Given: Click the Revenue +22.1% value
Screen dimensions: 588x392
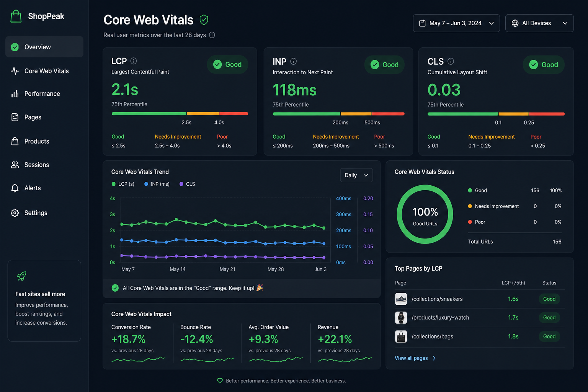Looking at the screenshot, I should click(x=335, y=339).
